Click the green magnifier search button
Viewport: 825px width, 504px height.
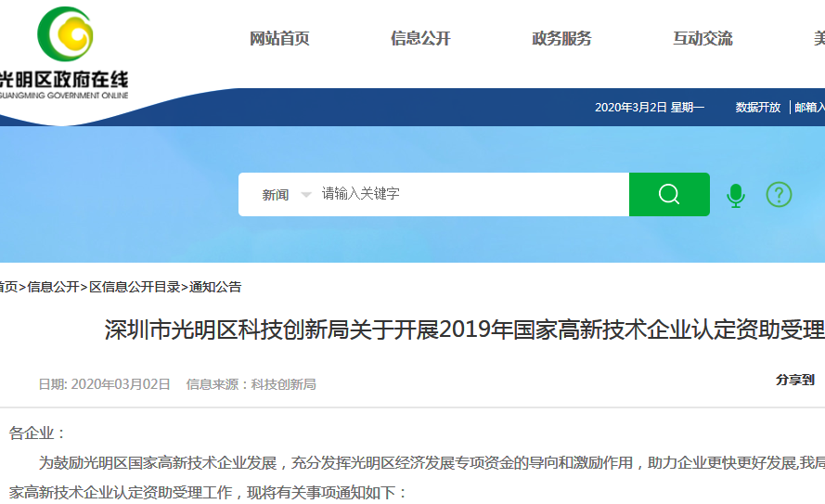click(x=668, y=194)
